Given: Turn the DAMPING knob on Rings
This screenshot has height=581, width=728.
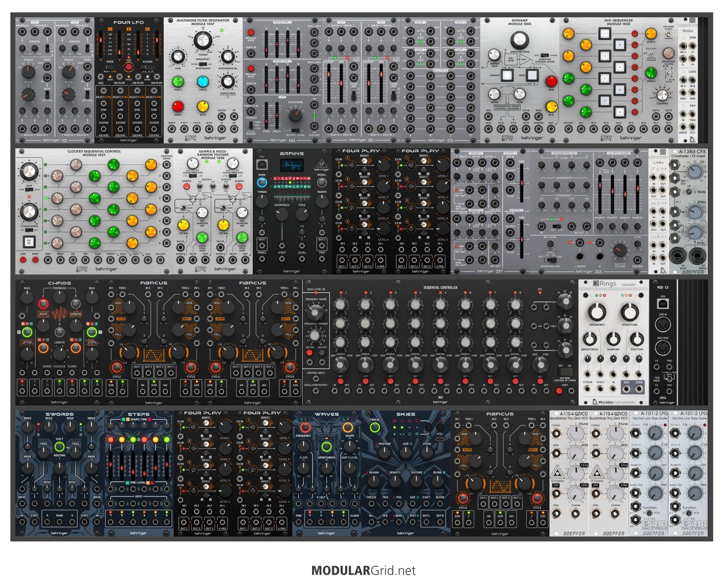Looking at the screenshot, I should [613, 339].
